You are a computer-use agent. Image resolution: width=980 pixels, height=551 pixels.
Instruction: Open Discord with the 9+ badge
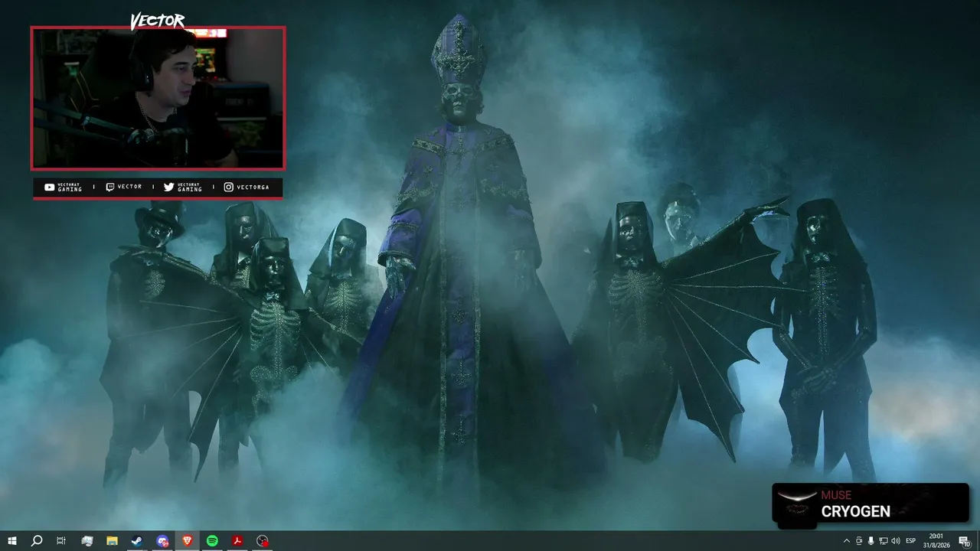(162, 541)
